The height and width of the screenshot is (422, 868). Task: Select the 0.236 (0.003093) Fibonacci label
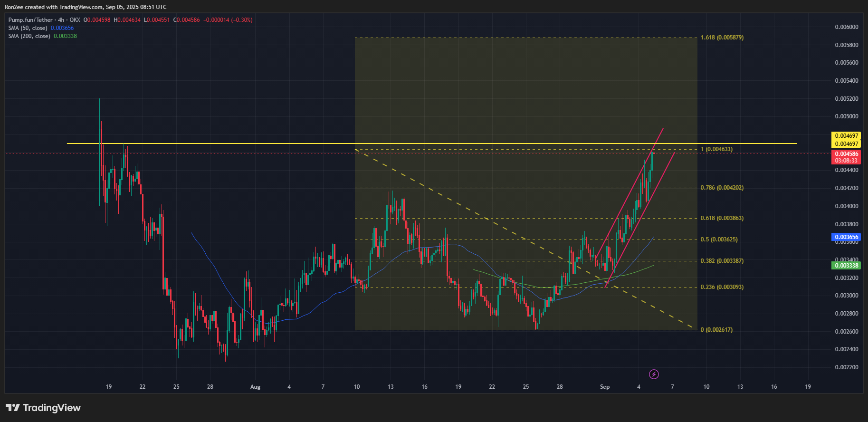click(x=722, y=287)
